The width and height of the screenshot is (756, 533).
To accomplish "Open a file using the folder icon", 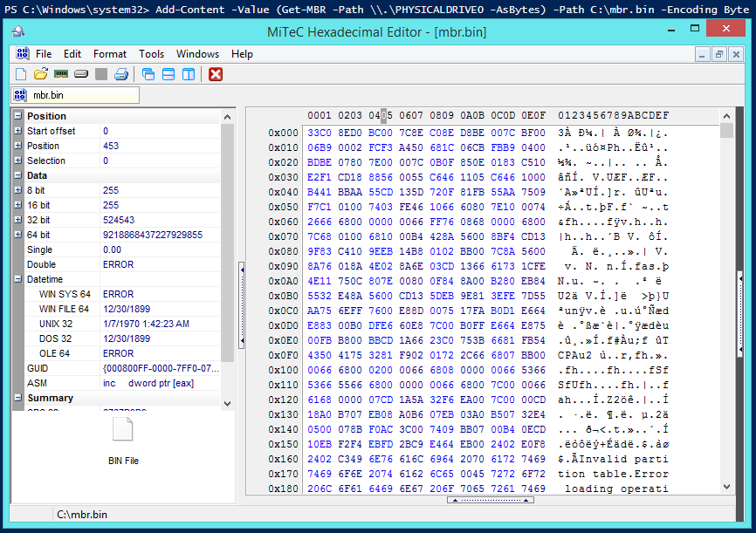I will pos(40,74).
